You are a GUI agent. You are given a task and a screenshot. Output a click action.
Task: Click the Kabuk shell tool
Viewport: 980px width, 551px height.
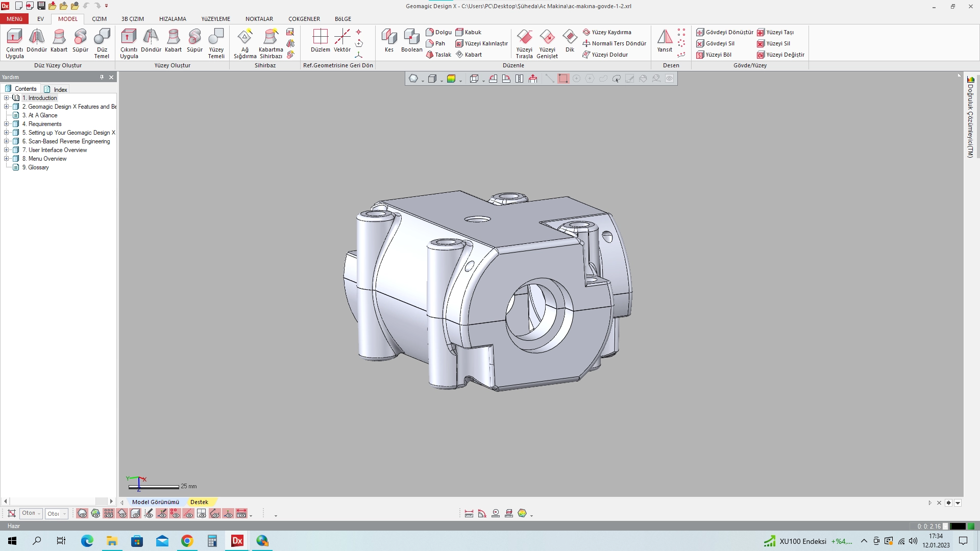pos(469,32)
